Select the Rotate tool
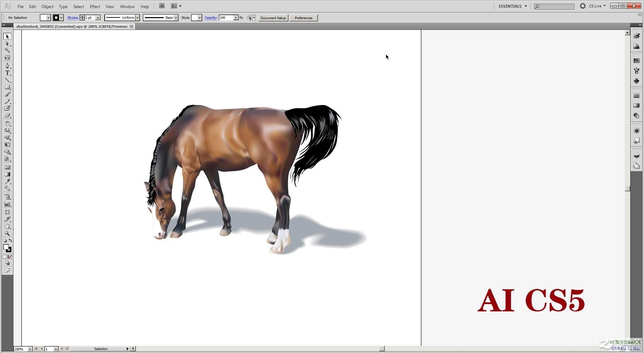The image size is (644, 353). coord(7,123)
